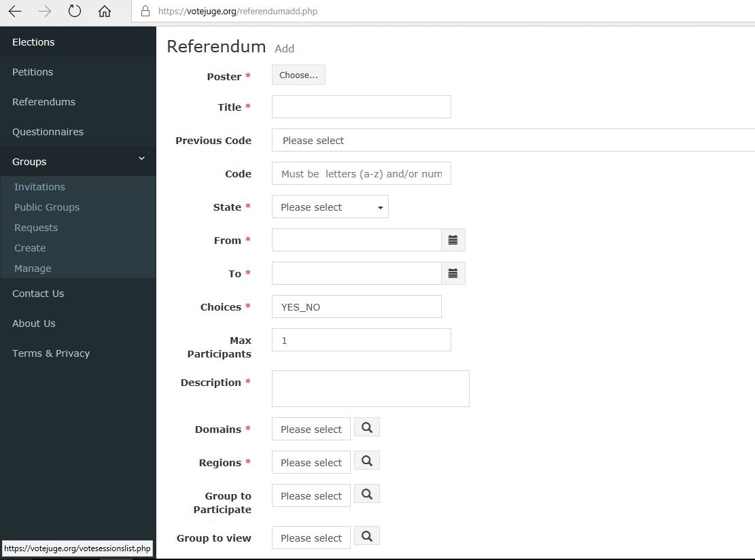The width and height of the screenshot is (755, 560).
Task: Open Group to Participate select box
Action: point(311,495)
